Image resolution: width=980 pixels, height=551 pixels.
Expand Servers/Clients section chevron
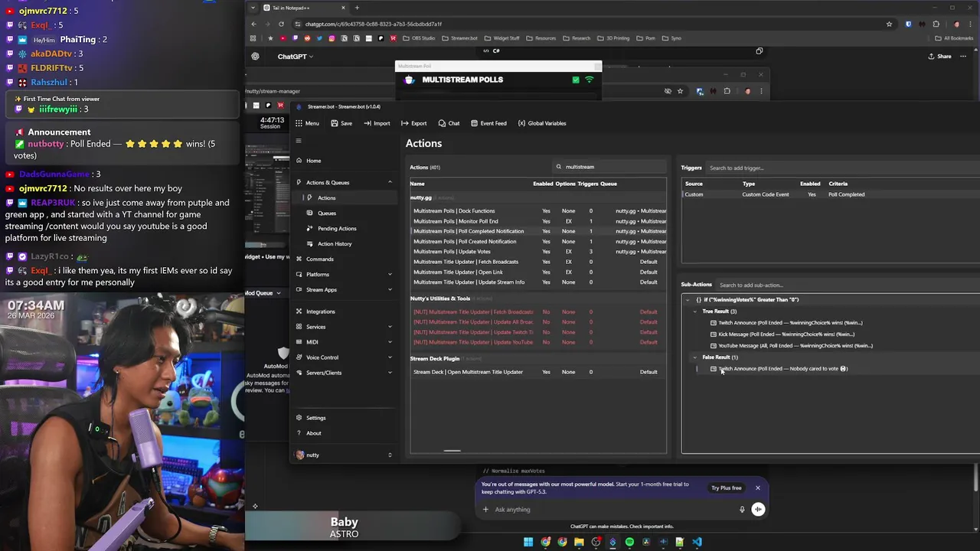(x=390, y=373)
